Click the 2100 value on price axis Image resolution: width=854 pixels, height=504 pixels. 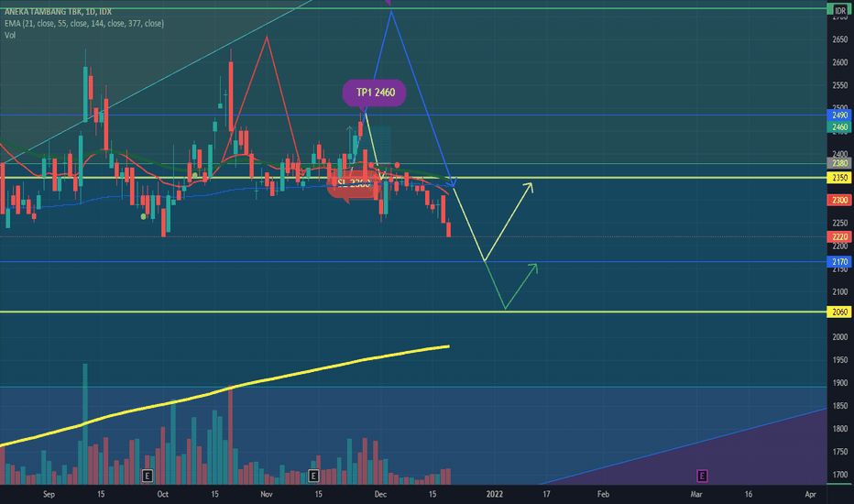pyautogui.click(x=840, y=291)
